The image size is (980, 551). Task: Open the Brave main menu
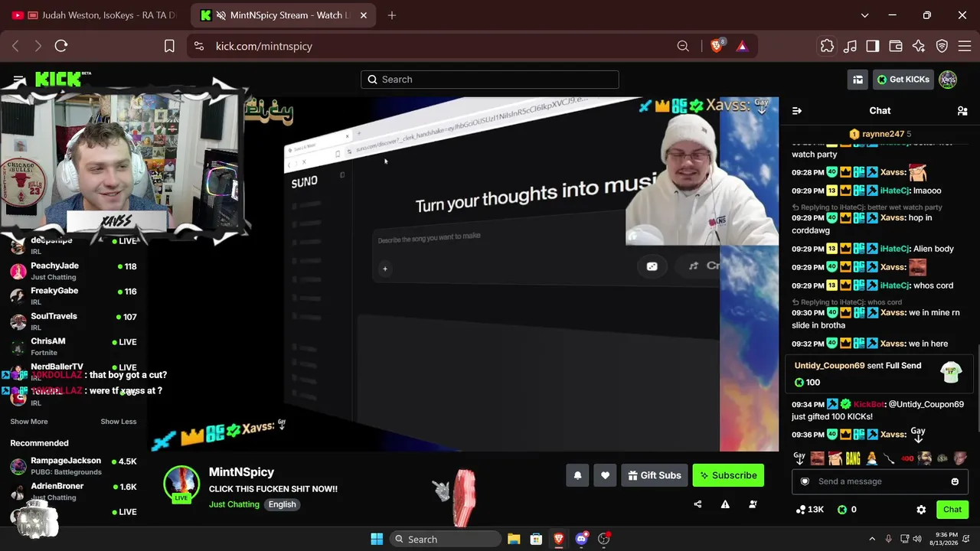(x=965, y=46)
